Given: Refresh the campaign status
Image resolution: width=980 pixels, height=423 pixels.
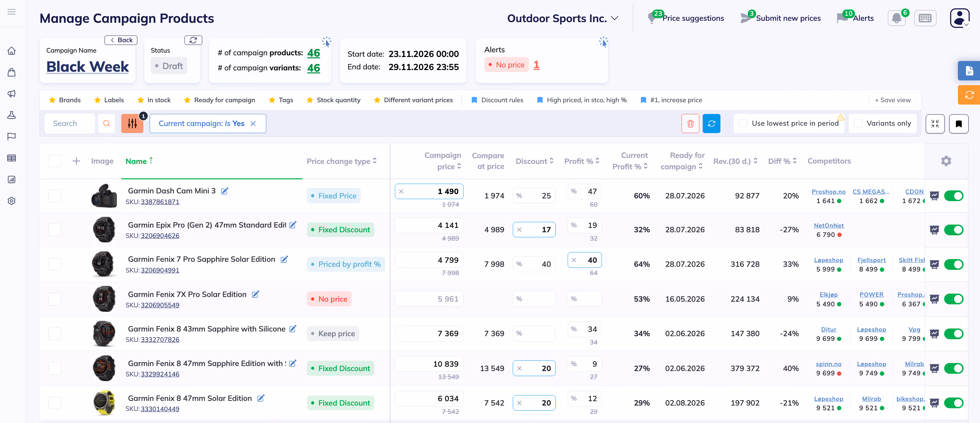Looking at the screenshot, I should click(x=193, y=40).
